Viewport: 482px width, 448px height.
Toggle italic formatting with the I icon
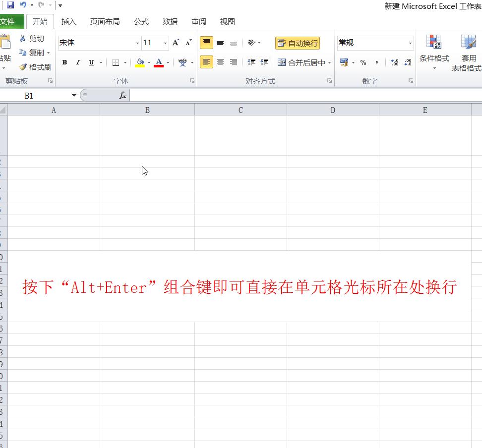[x=77, y=62]
